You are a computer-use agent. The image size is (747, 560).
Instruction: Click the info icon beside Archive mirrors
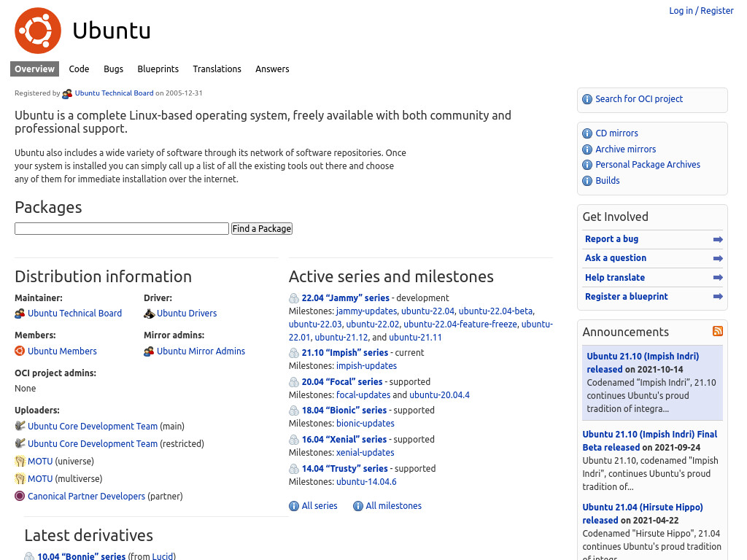point(587,149)
